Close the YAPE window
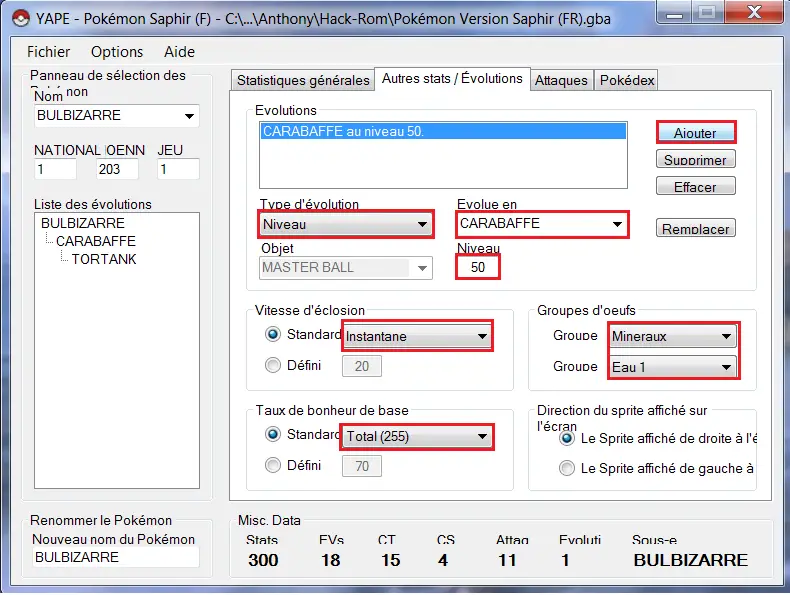Viewport: 790px width, 595px height. (x=754, y=12)
